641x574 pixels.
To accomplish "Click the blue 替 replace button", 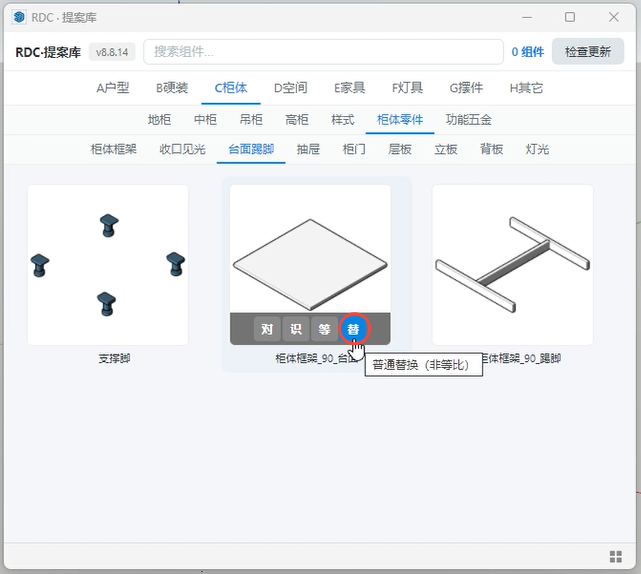I will click(353, 329).
